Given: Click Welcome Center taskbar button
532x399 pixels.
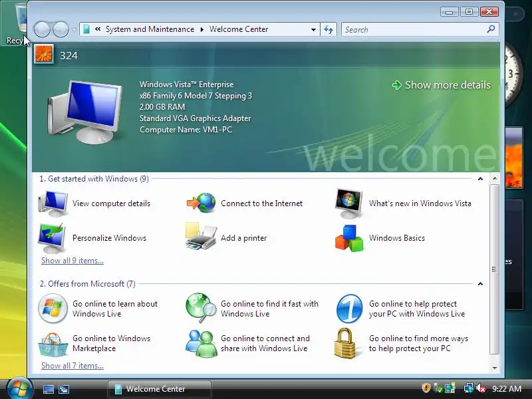Looking at the screenshot, I should [160, 389].
